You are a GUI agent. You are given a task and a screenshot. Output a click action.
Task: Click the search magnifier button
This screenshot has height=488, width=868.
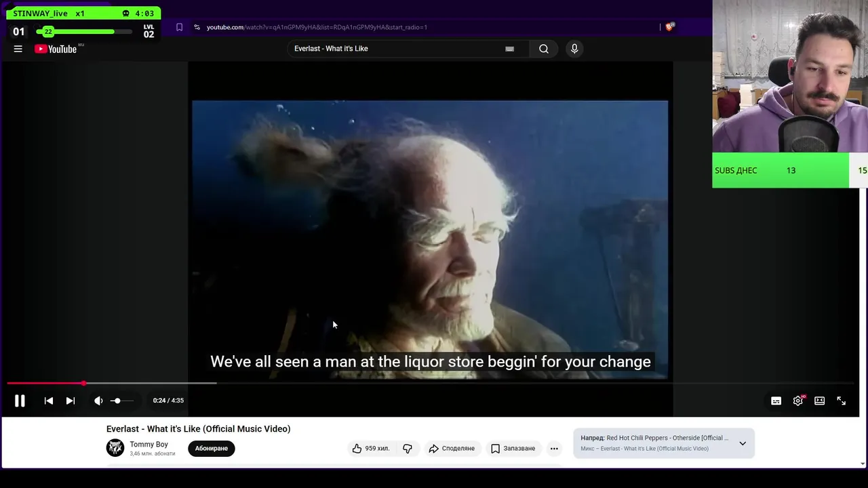coord(544,49)
